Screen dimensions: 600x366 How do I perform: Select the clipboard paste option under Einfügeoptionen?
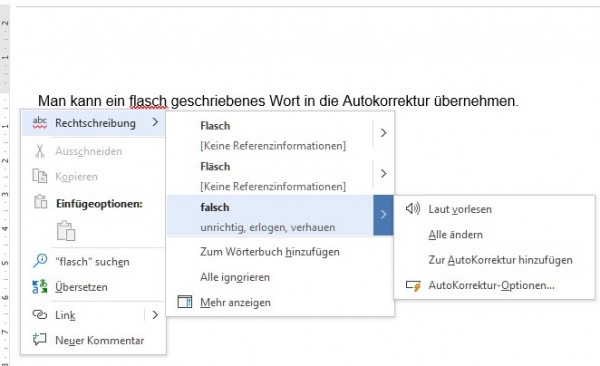point(66,230)
